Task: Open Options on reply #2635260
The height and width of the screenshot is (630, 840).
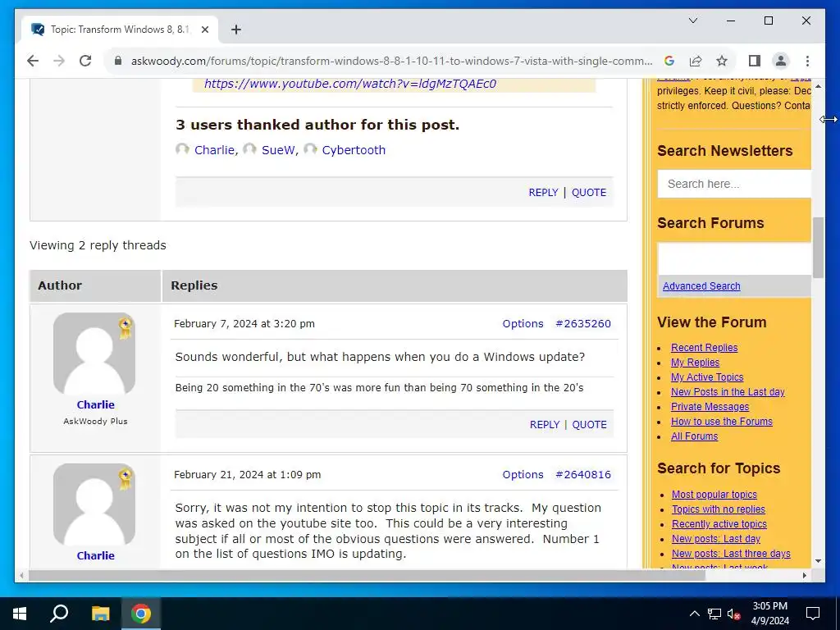Action: [x=523, y=323]
